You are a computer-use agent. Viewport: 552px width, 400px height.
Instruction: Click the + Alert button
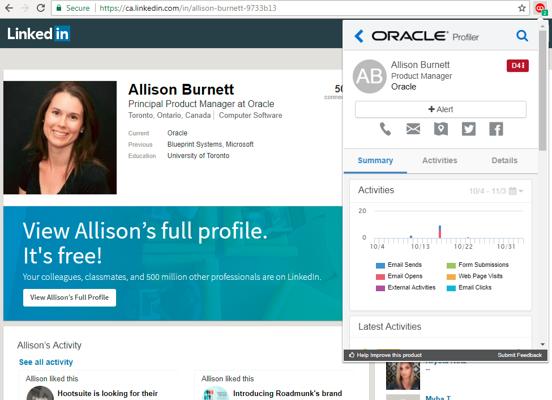[441, 109]
